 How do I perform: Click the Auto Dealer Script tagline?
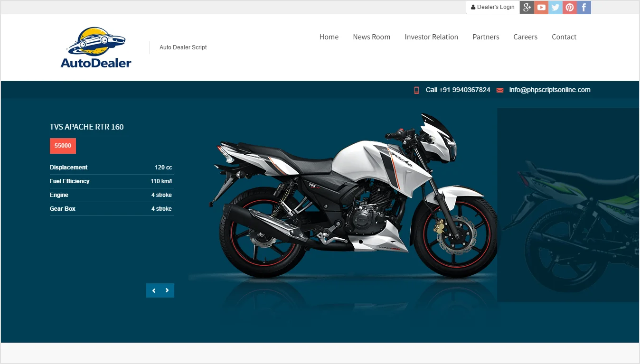(183, 47)
